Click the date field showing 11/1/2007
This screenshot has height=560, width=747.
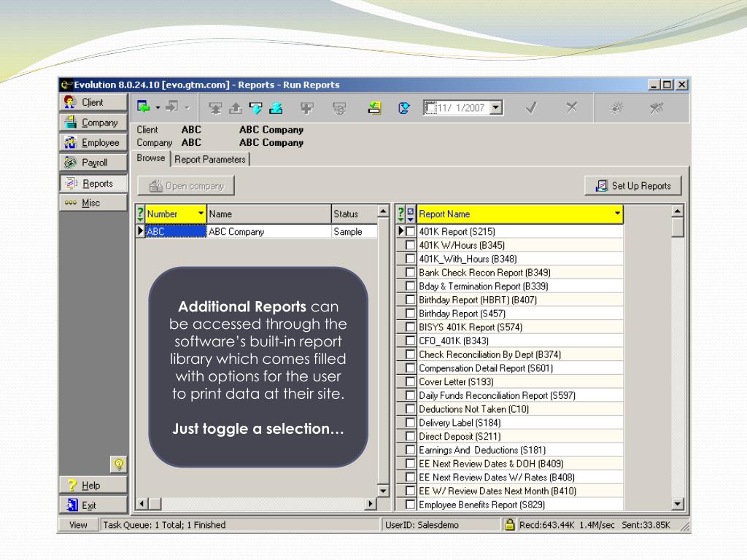(x=462, y=108)
